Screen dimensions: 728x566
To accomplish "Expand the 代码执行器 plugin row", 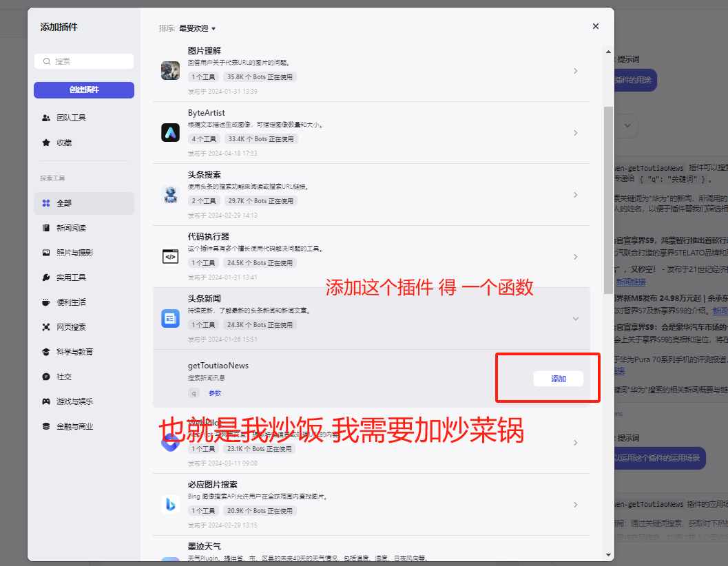I will pos(575,257).
